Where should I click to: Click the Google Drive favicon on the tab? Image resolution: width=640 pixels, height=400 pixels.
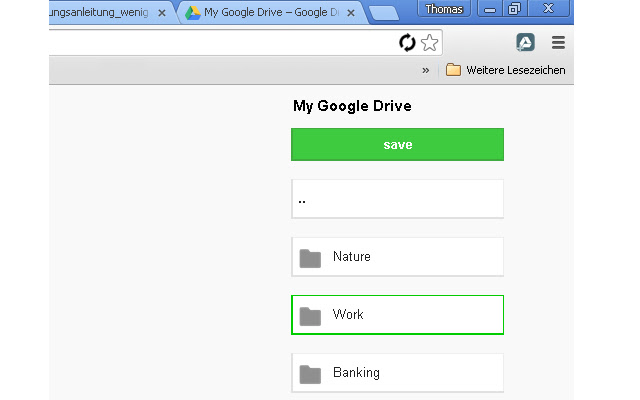(193, 13)
